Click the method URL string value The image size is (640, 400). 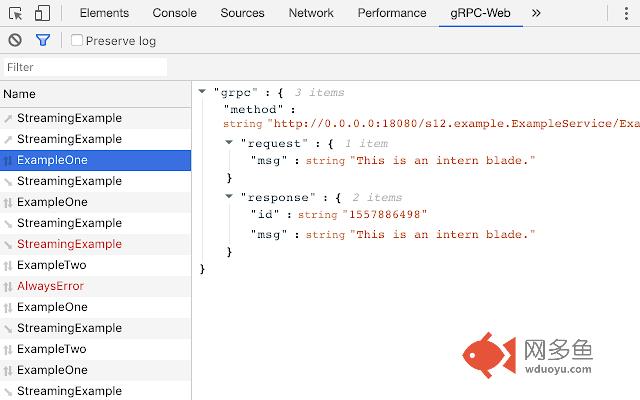pyautogui.click(x=453, y=124)
